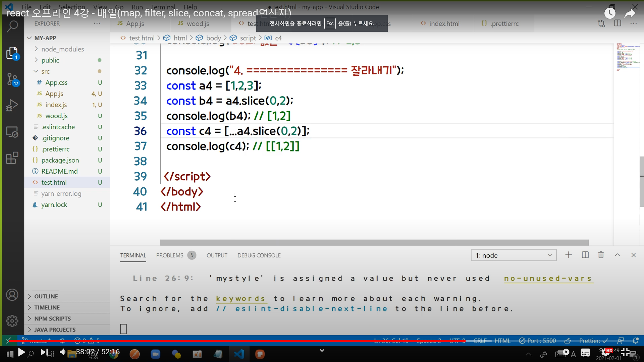This screenshot has width=644, height=362.
Task: Open Visual Studio Code from the taskbar
Action: point(239,354)
